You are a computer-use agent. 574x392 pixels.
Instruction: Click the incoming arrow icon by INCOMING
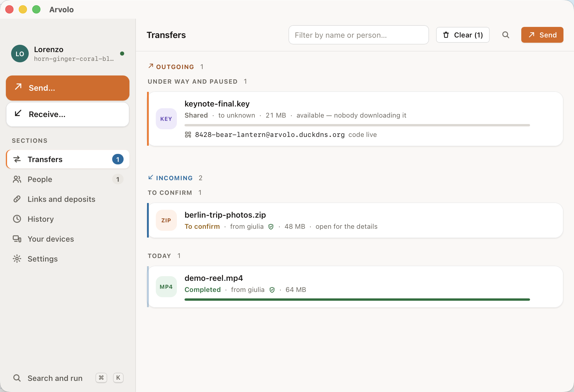coord(151,177)
